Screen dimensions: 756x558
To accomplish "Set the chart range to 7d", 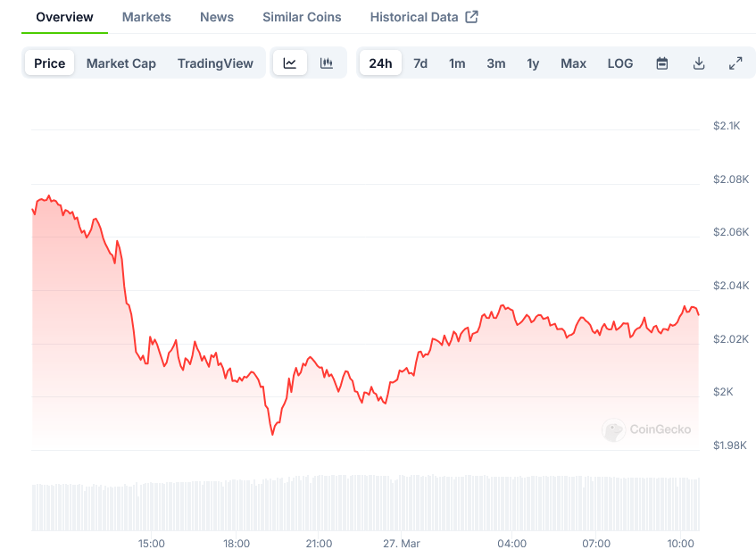I will pyautogui.click(x=420, y=63).
